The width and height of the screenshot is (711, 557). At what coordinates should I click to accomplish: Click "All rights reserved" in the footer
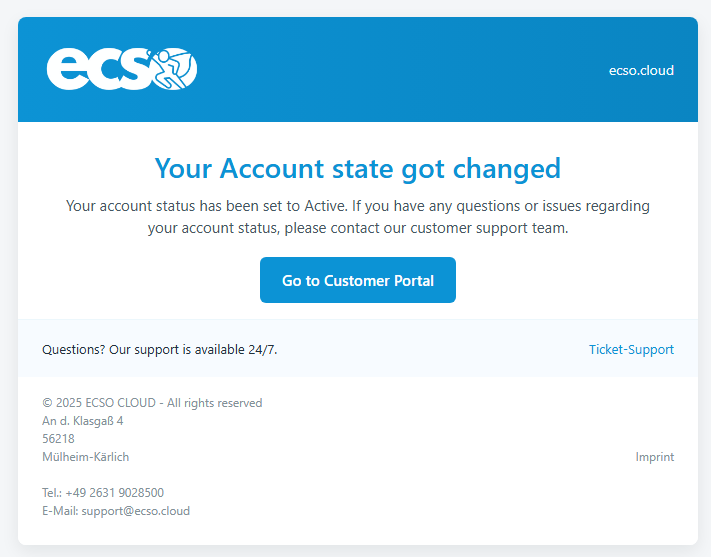[x=215, y=403]
